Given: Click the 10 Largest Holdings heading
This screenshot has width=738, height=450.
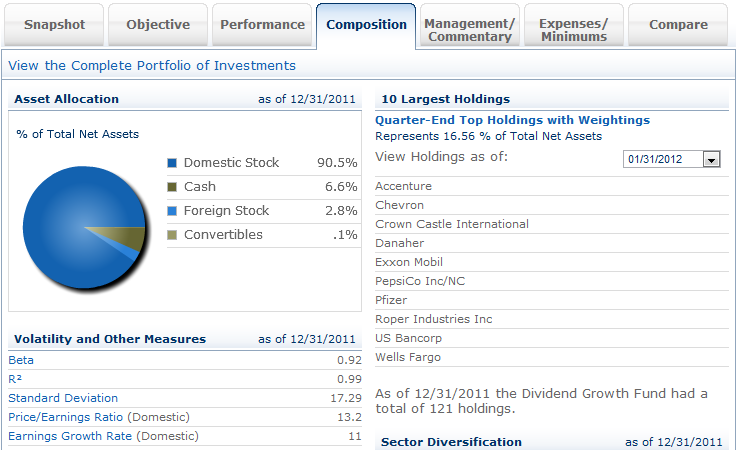Looking at the screenshot, I should tap(446, 99).
